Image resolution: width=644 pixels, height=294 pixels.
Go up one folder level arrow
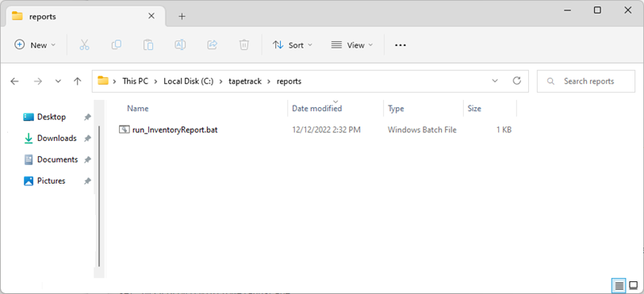[77, 81]
